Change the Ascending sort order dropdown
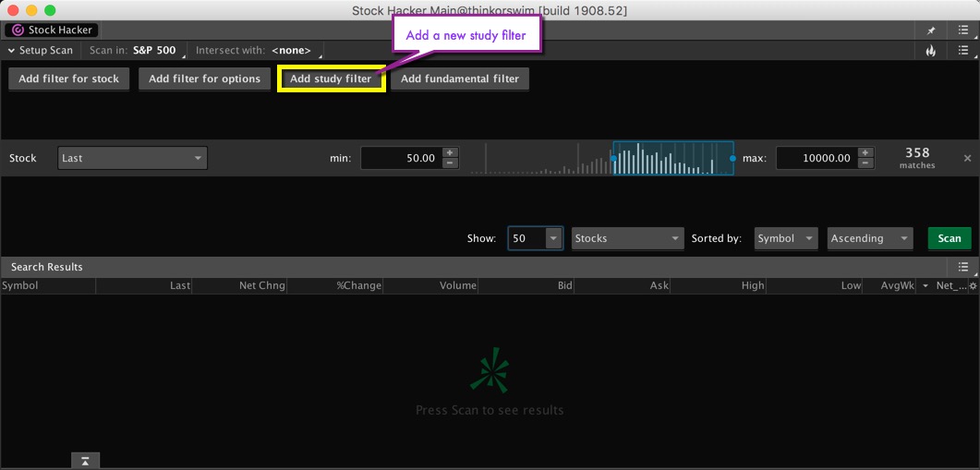The height and width of the screenshot is (470, 980). coord(869,238)
